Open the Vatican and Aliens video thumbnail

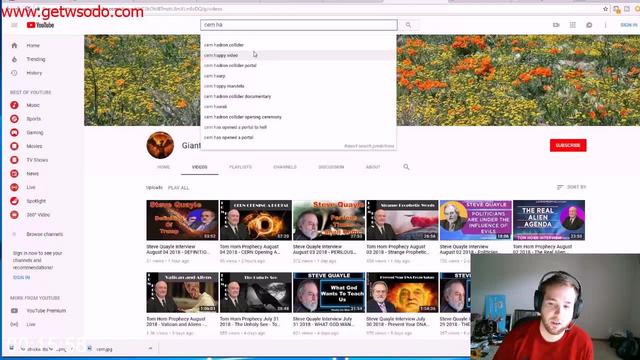[182, 292]
